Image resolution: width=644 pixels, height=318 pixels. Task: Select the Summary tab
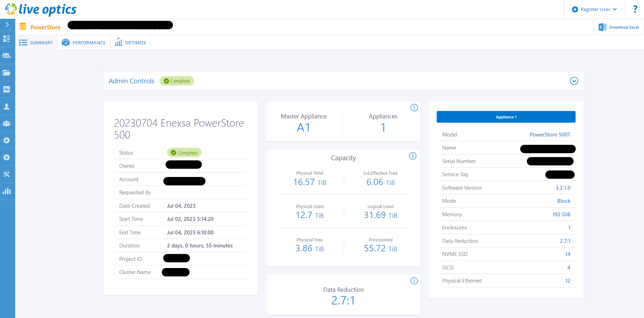click(36, 43)
